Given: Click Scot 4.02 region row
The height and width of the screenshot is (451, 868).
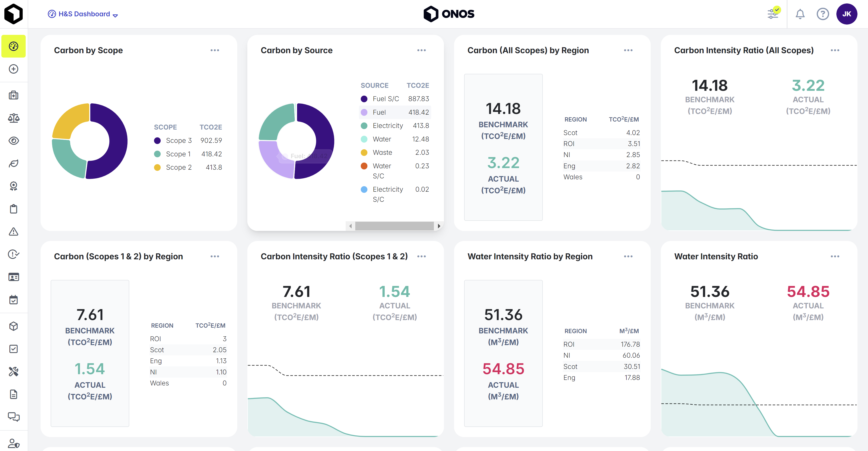Looking at the screenshot, I should tap(601, 133).
